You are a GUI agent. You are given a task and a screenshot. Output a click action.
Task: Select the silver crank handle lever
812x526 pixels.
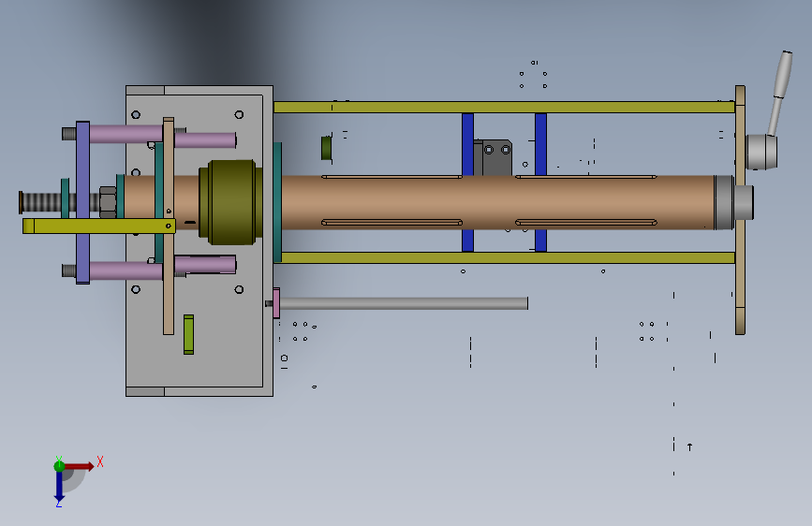point(780,94)
